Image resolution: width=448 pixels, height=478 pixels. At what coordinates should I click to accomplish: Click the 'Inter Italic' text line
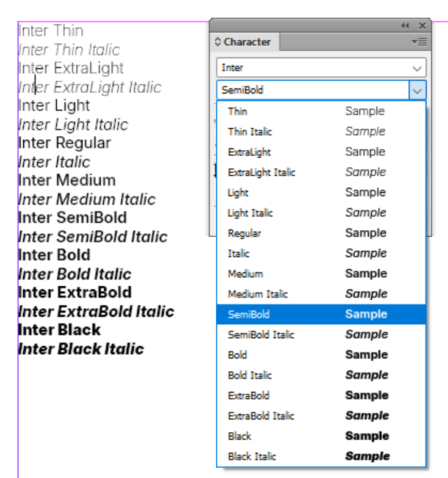(54, 162)
